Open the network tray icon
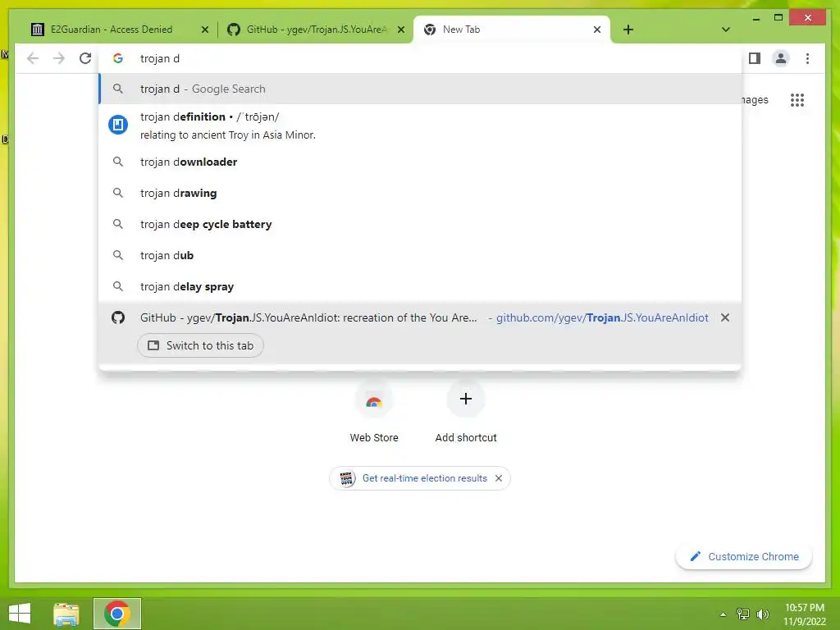 coord(743,614)
